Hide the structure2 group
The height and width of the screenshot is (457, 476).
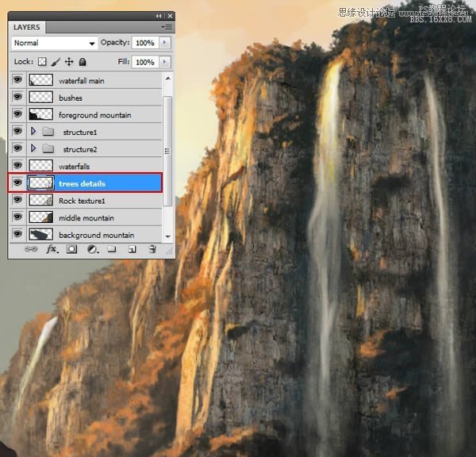click(17, 148)
